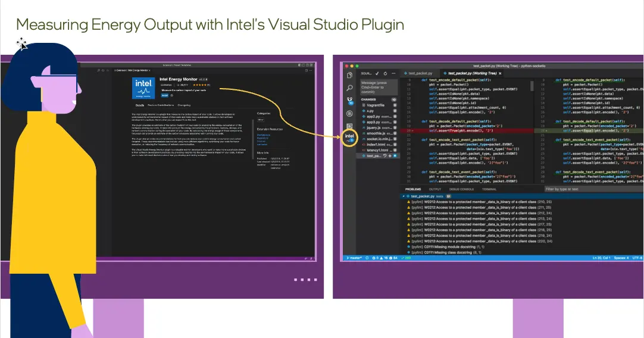The height and width of the screenshot is (338, 644).
Task: Open the gear icon next to Install
Action: (172, 95)
